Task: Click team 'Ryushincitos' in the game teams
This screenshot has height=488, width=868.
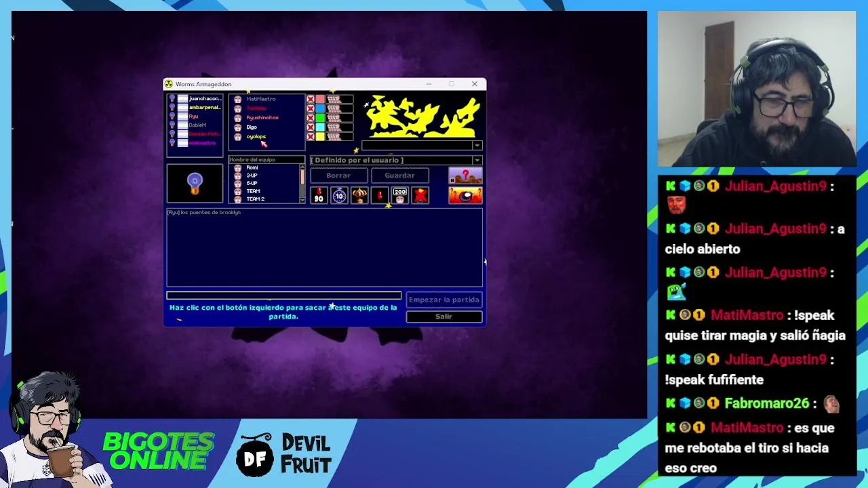Action: pos(262,118)
